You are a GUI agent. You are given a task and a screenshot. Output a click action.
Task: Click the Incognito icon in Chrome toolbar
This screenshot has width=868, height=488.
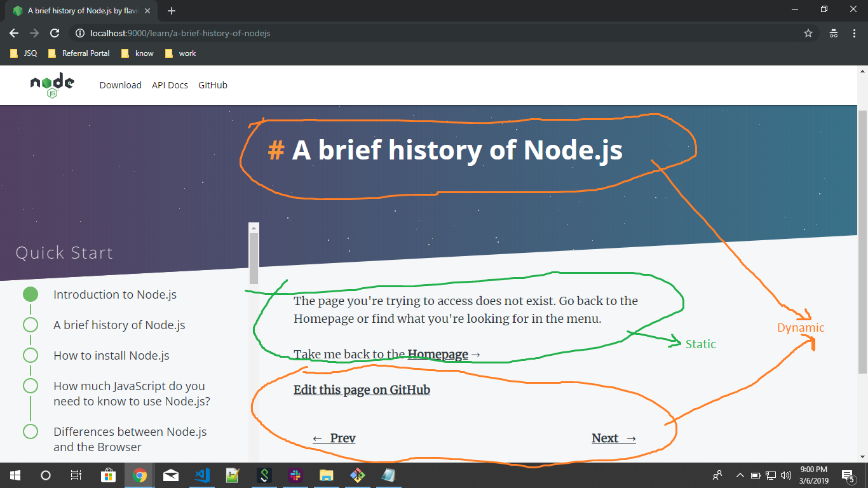pyautogui.click(x=833, y=33)
